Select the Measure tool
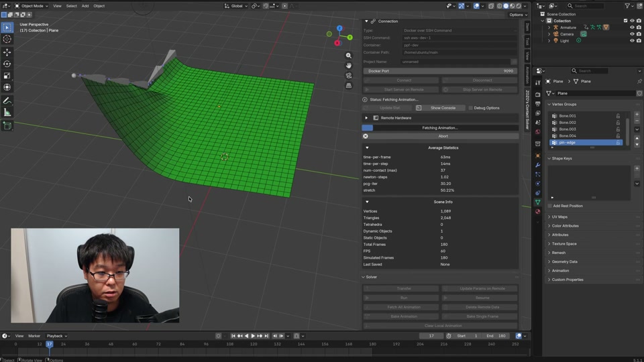The width and height of the screenshot is (644, 362). (x=7, y=113)
